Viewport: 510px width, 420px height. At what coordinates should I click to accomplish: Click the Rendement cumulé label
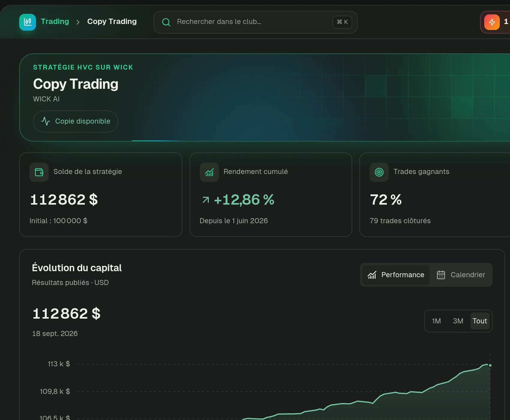[256, 172]
